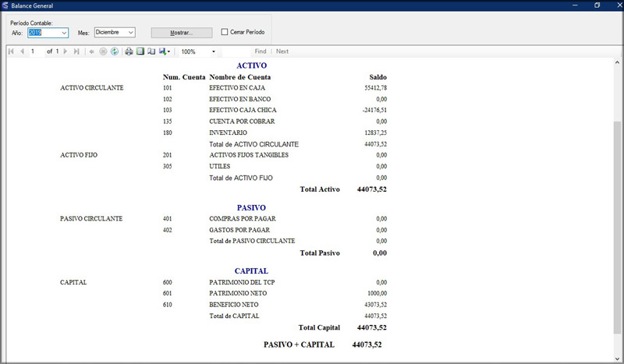The width and height of the screenshot is (624, 364).
Task: Click BENEFICIO NETO account name
Action: [233, 305]
